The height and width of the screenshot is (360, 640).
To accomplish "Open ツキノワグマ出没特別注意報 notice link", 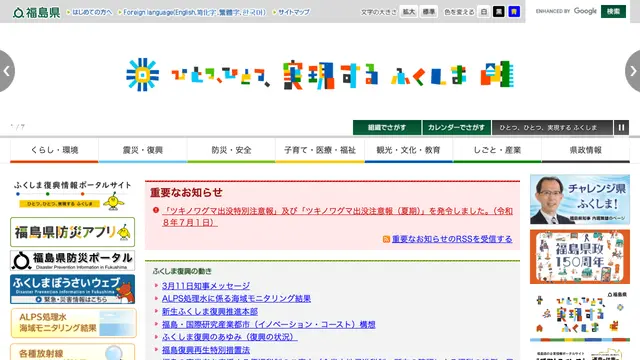I will click(x=337, y=216).
